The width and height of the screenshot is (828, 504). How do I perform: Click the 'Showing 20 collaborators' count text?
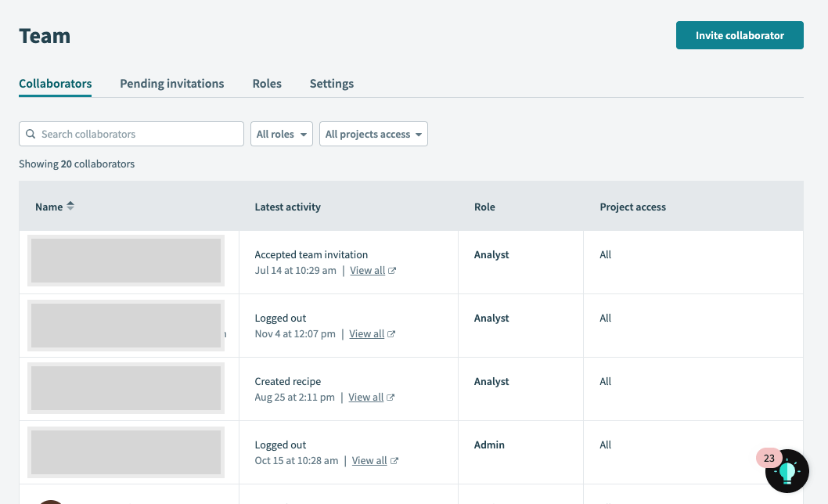point(77,164)
